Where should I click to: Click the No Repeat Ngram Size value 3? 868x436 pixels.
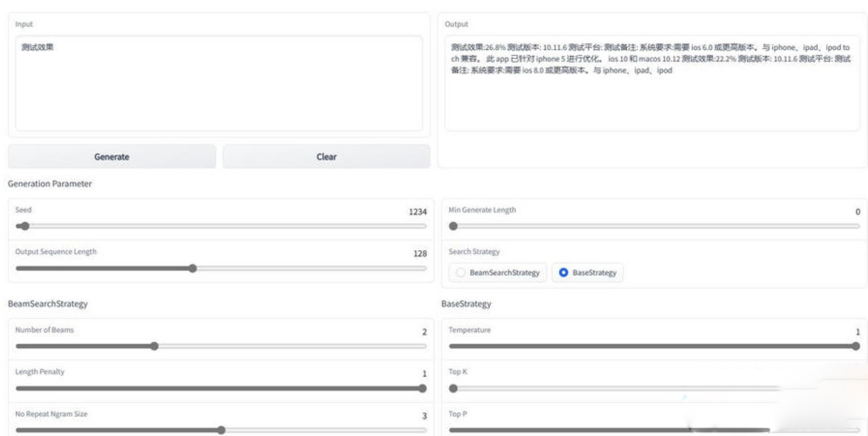coord(424,416)
